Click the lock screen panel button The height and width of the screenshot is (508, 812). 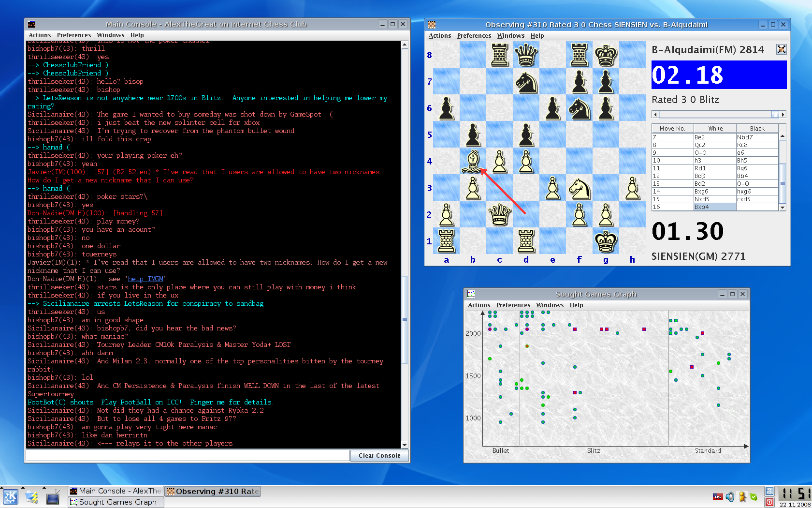(x=769, y=491)
